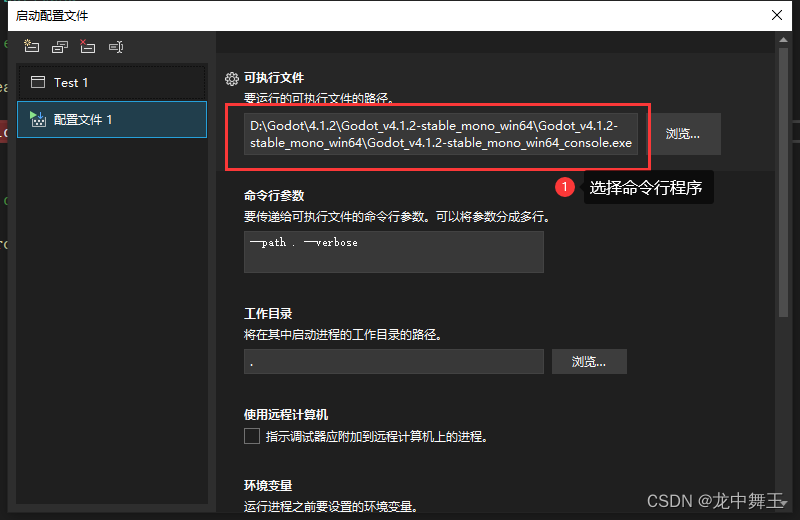This screenshot has height=520, width=800.
Task: Close the 启动配置文件 dialog
Action: click(777, 15)
